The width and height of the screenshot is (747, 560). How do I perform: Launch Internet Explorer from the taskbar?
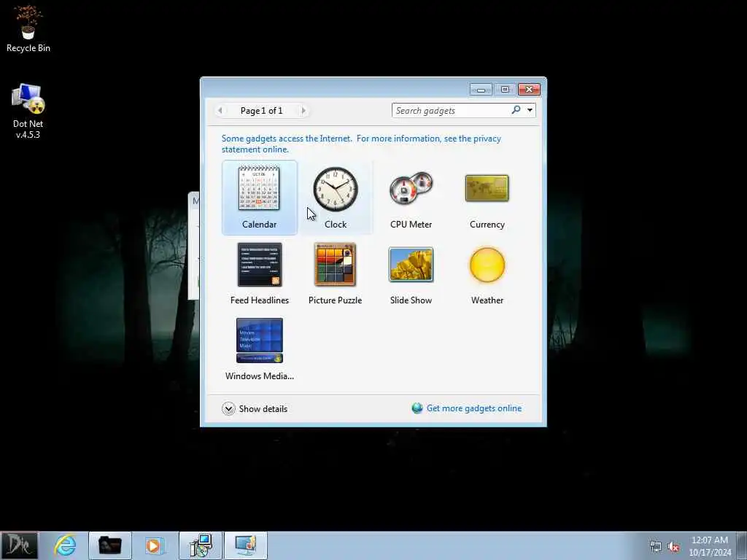coord(65,545)
